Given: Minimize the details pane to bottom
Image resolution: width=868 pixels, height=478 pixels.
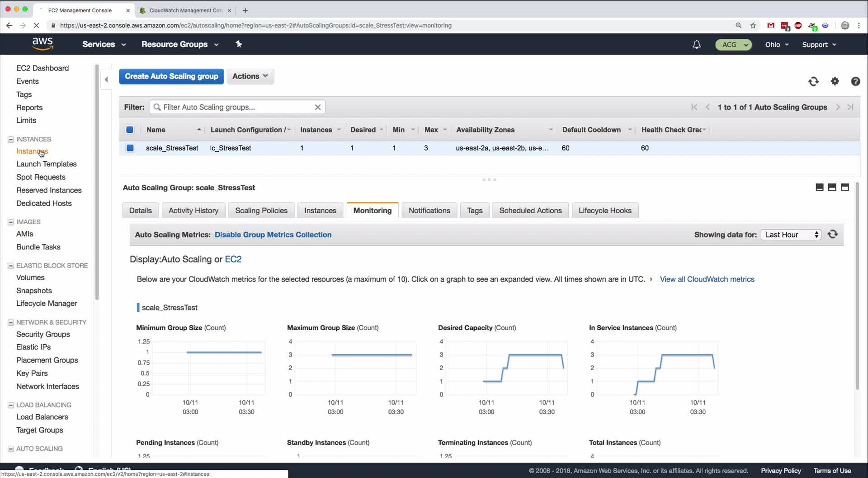Looking at the screenshot, I should 819,187.
